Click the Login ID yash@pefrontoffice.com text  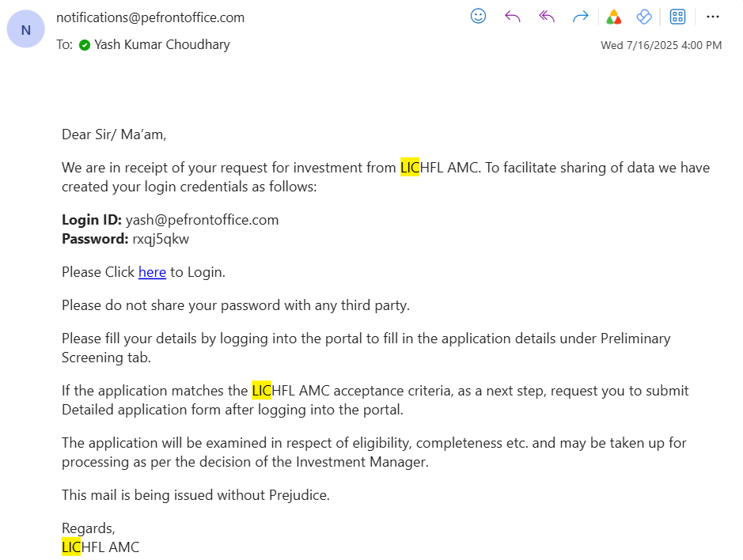[x=202, y=220]
